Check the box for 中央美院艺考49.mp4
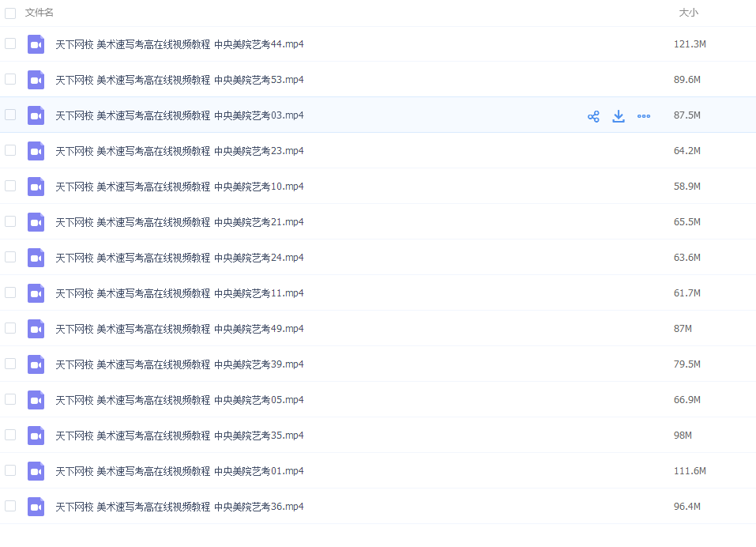This screenshot has width=756, height=547. click(10, 328)
